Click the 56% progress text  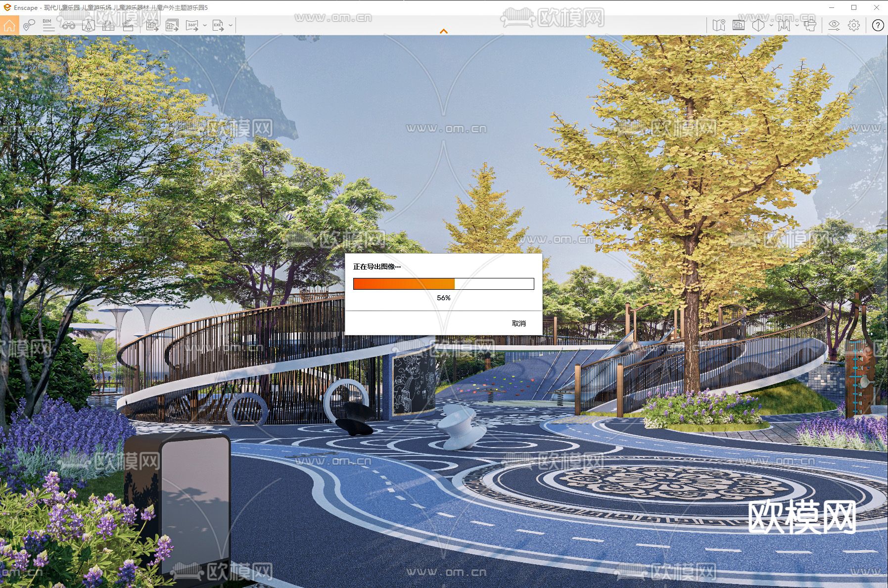tap(444, 298)
